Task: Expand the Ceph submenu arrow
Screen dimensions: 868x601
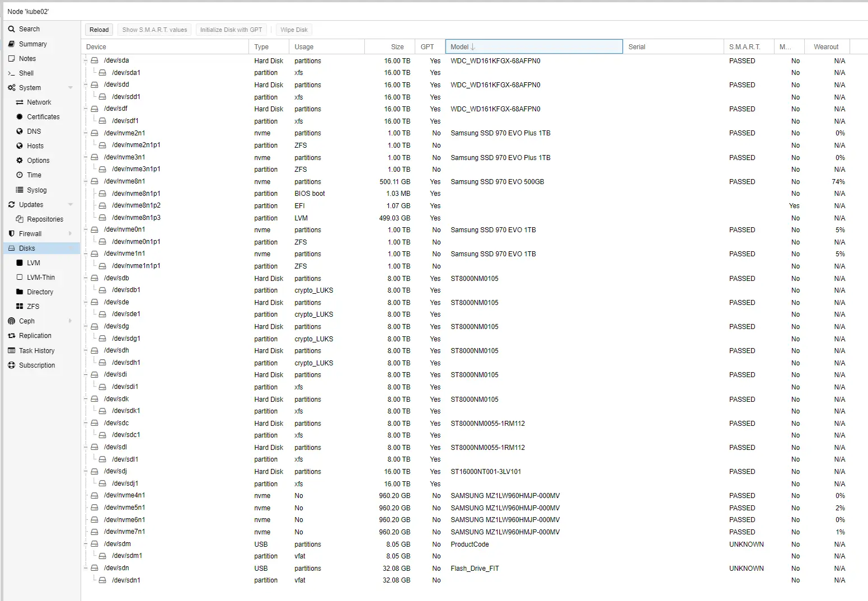Action: click(x=71, y=321)
